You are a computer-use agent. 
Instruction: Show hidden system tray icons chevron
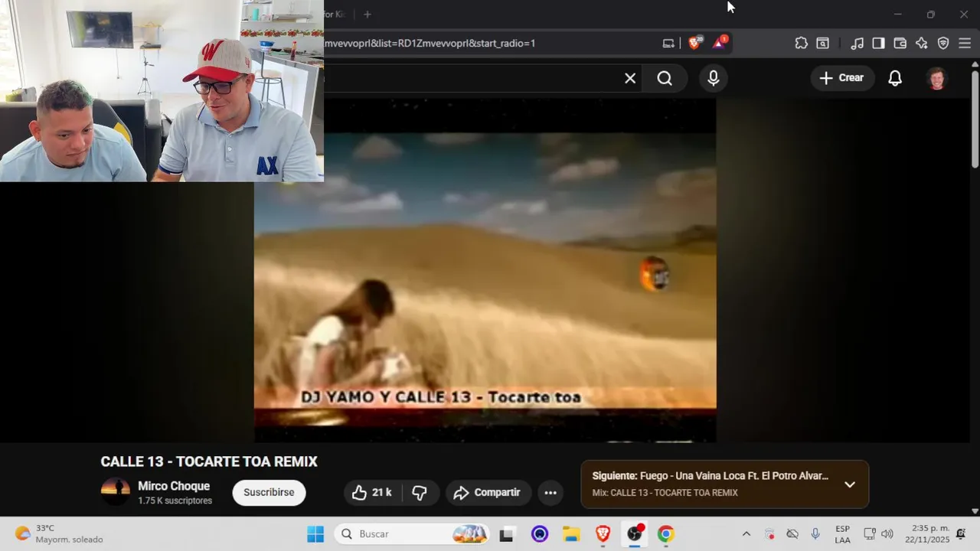[x=746, y=534]
